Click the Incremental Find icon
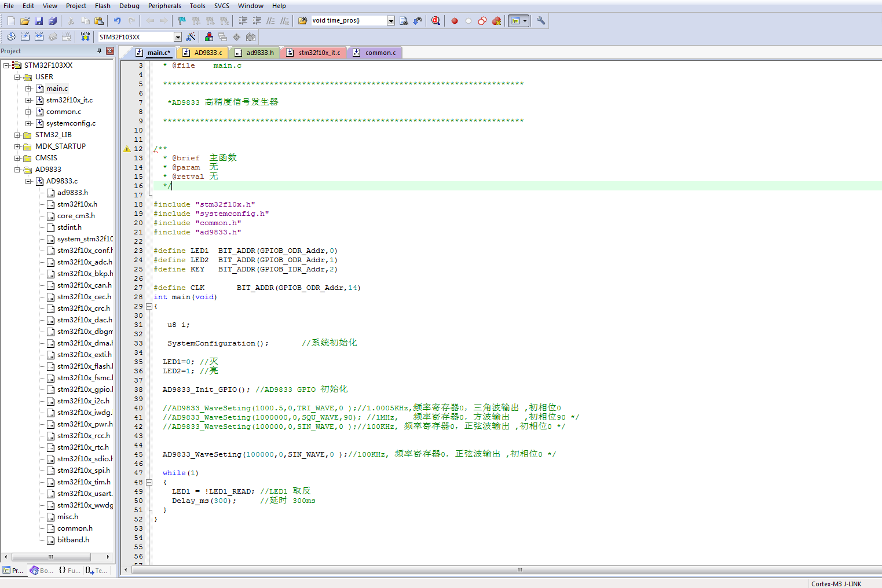This screenshot has width=882, height=588. 418,21
